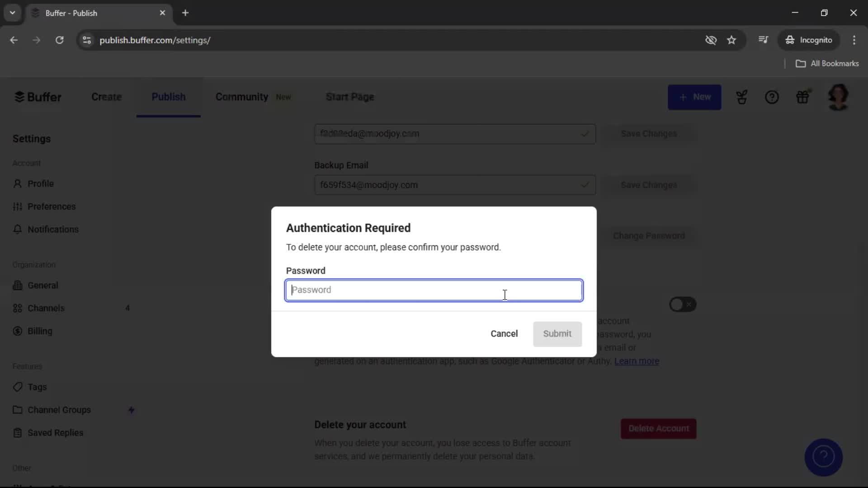Click the help question mark icon in header

(772, 97)
